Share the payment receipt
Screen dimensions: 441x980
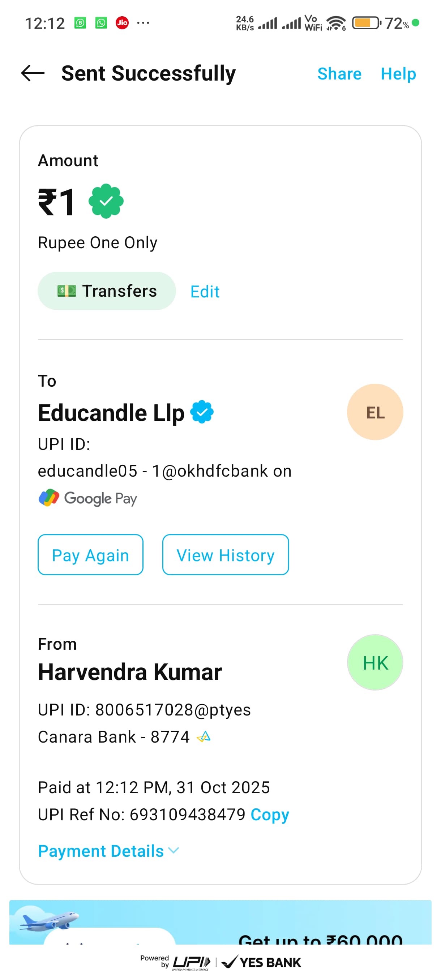339,74
